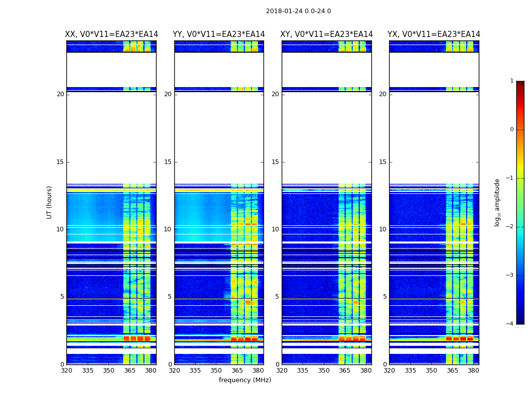
Task: Click the 10 hour tick on YX panel
Action: point(383,229)
